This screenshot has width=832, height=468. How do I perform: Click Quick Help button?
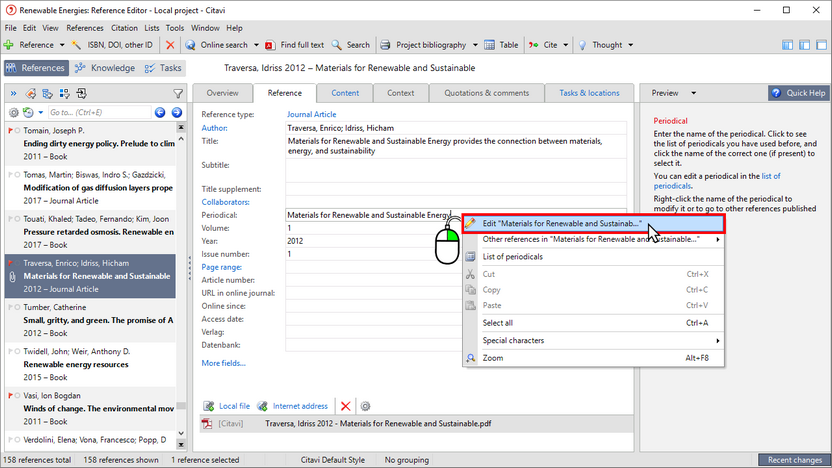coord(799,93)
